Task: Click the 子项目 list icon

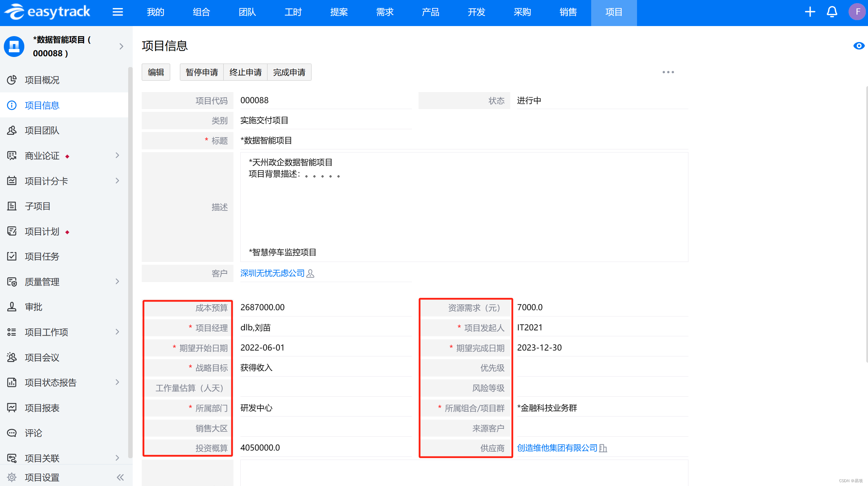Action: (12, 206)
